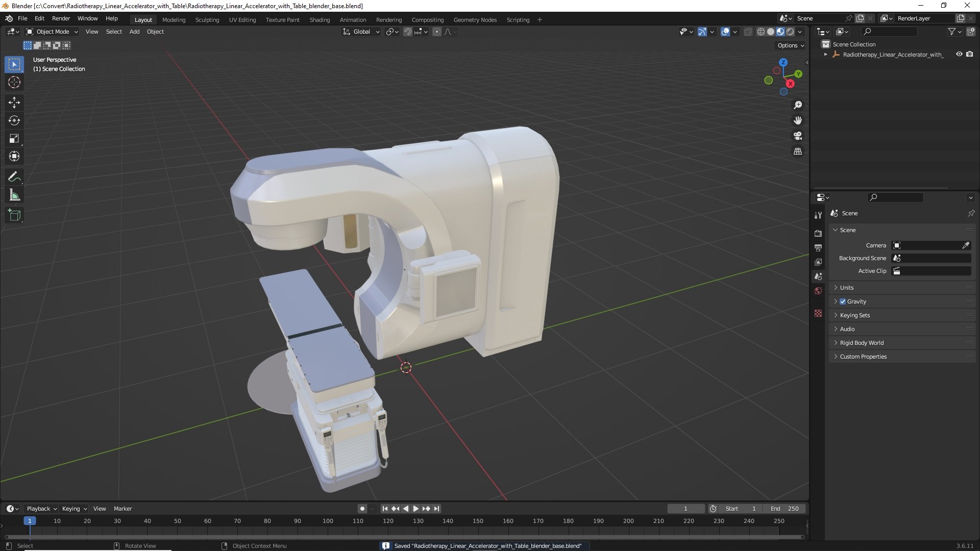Open the World properties tab icon
This screenshot has width=980, height=551.
tap(818, 291)
